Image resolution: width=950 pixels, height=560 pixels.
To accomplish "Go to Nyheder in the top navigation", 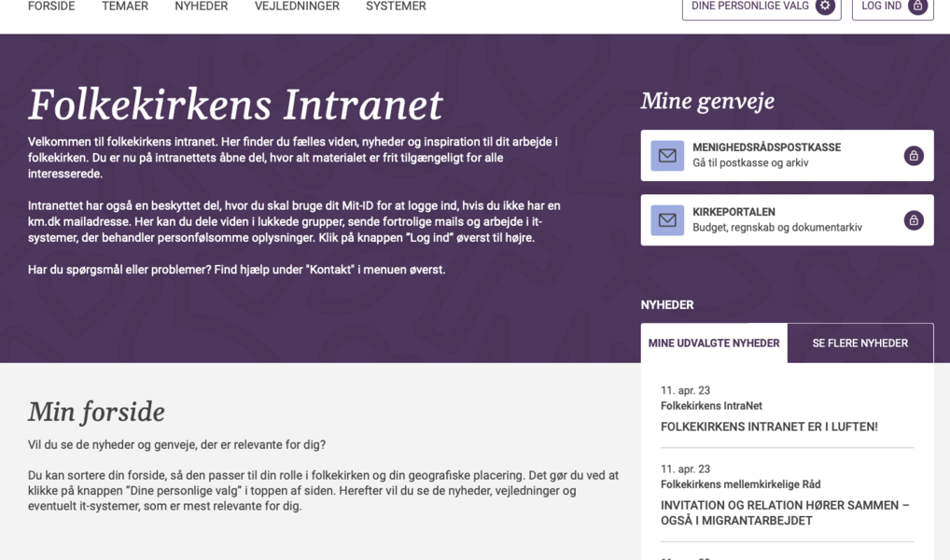I will tap(202, 7).
